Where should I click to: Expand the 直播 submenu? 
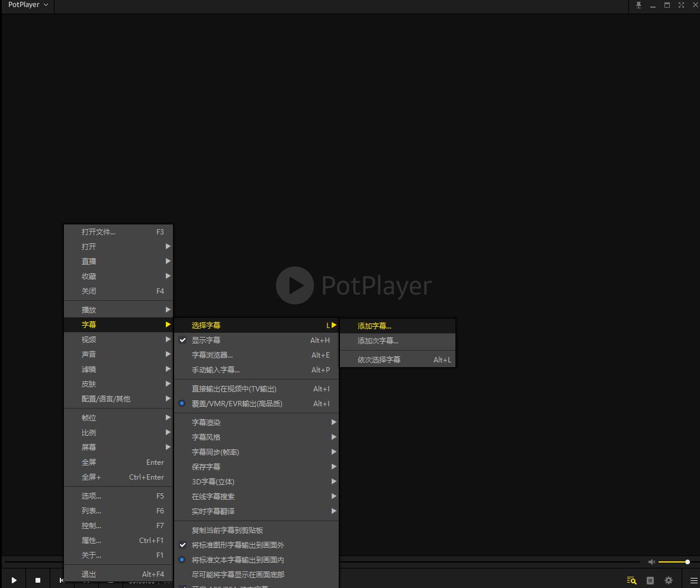pos(118,261)
